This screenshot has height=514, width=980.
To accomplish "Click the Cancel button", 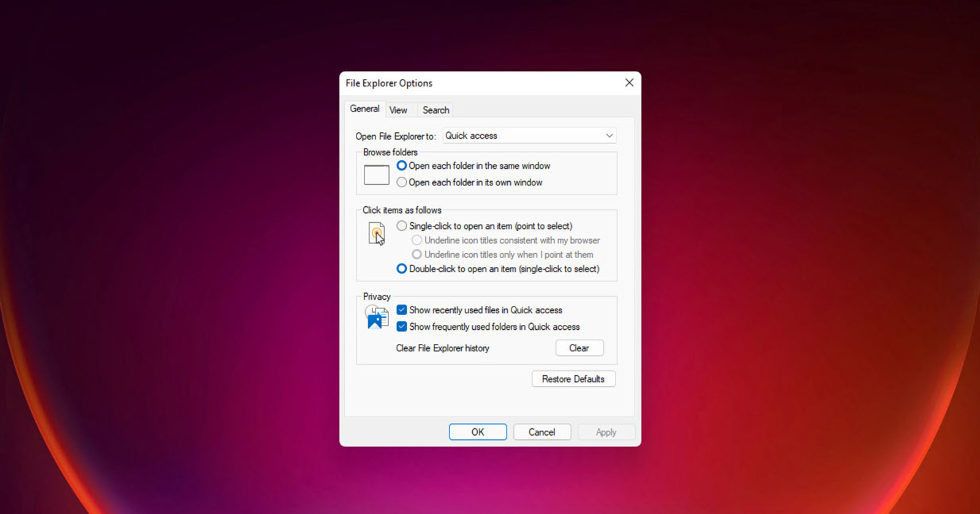I will click(x=542, y=432).
